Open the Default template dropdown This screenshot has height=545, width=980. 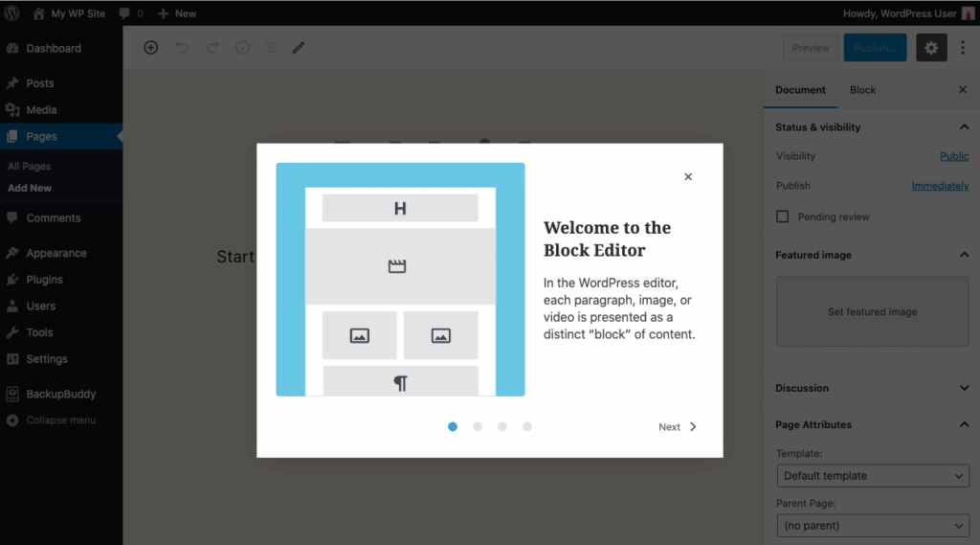(873, 475)
